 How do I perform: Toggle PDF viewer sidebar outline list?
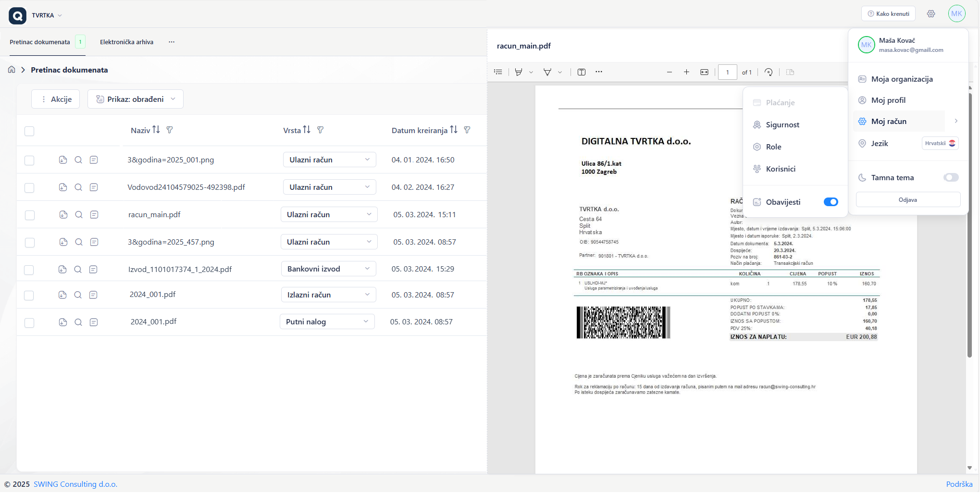(x=498, y=72)
